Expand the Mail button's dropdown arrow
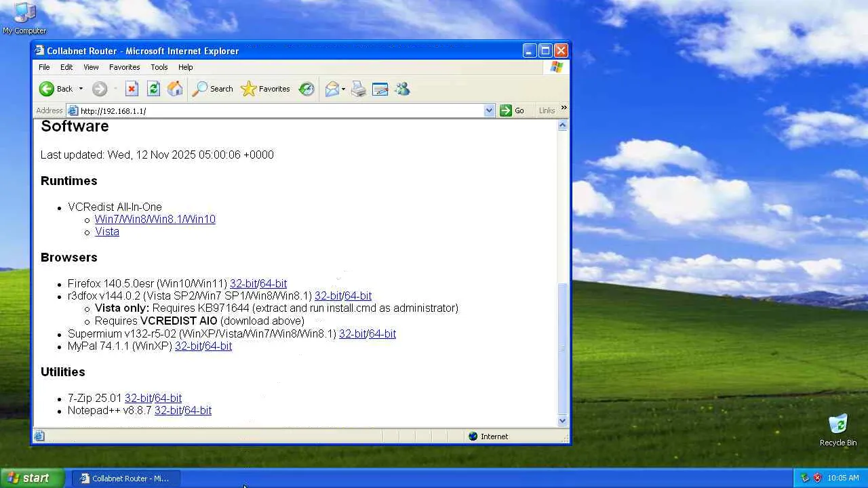Screen dimensions: 868x488 pos(343,89)
